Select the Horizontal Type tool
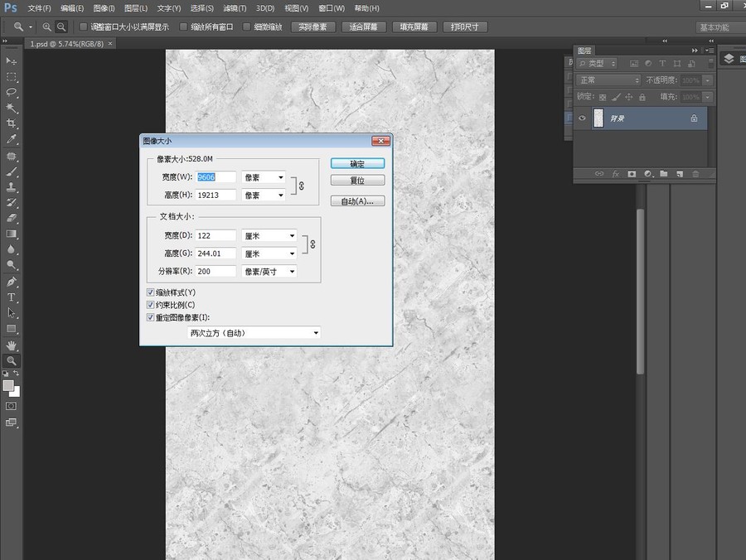 tap(11, 297)
